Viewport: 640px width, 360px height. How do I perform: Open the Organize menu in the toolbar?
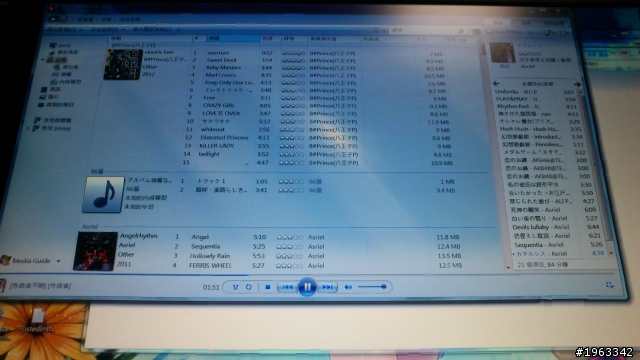pos(63,29)
